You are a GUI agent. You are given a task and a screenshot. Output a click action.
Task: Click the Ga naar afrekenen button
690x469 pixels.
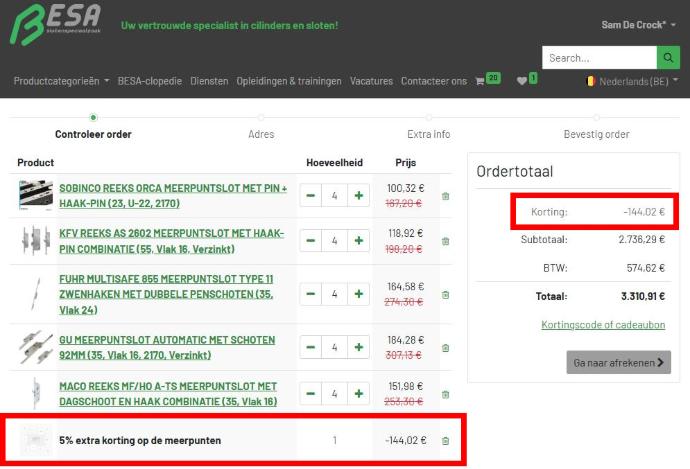618,362
